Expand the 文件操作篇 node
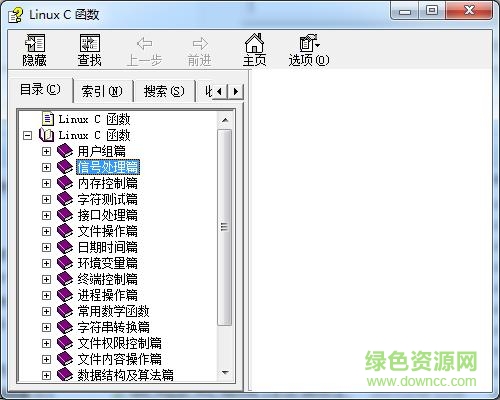Screen dimensions: 500x400 [x=46, y=231]
